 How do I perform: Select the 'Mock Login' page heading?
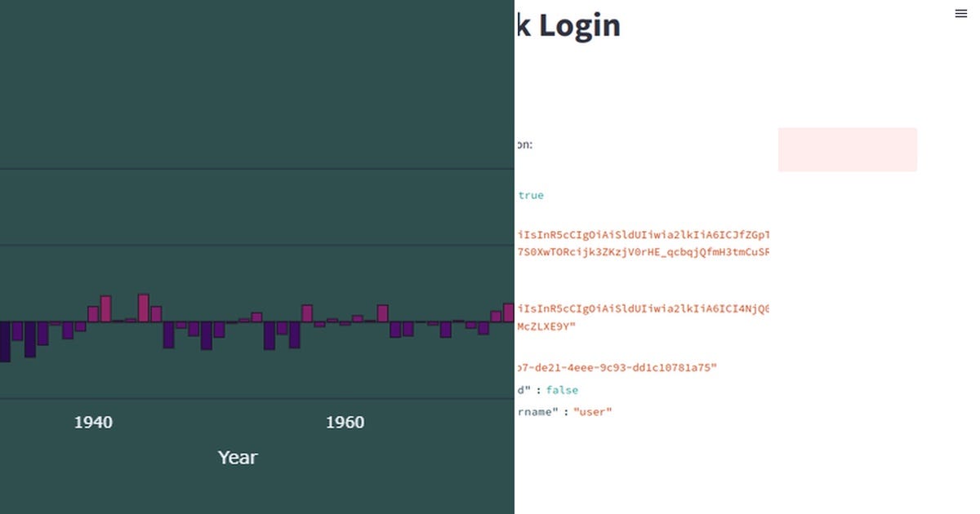click(x=572, y=25)
